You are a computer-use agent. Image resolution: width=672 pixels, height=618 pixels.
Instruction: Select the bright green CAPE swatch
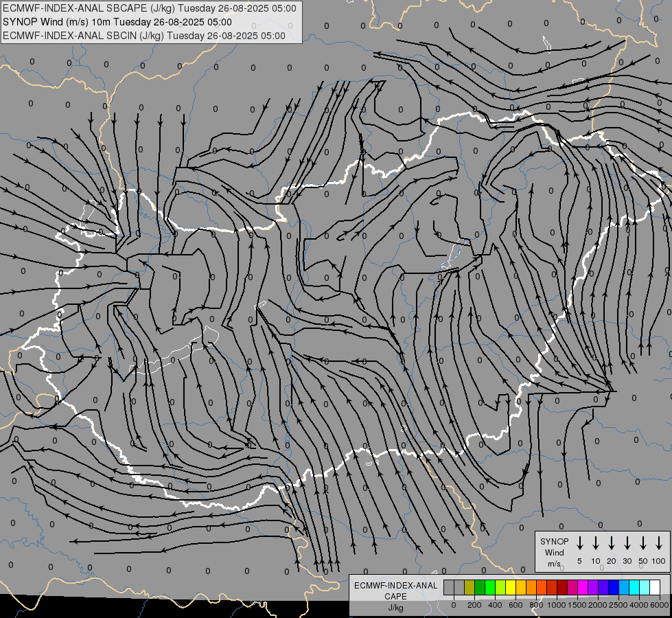click(x=490, y=587)
